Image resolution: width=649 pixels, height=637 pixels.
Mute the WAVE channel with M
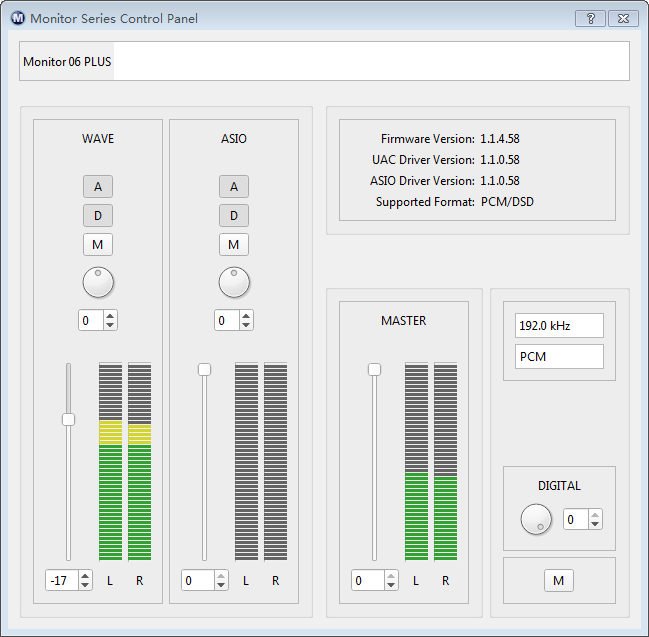point(98,244)
